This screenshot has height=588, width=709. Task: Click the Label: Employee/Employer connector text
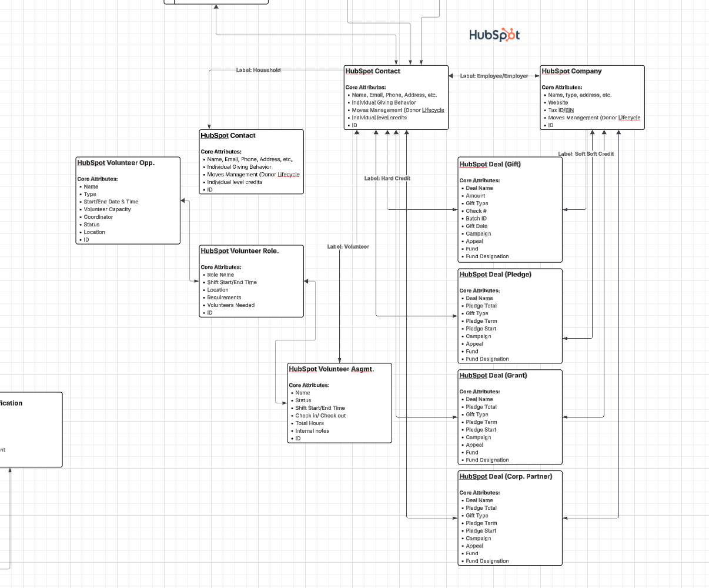coord(493,76)
